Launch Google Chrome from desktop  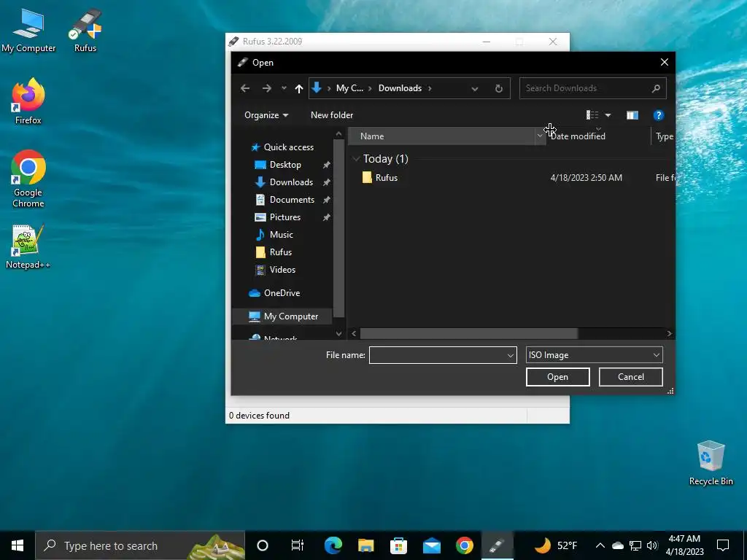tap(28, 179)
